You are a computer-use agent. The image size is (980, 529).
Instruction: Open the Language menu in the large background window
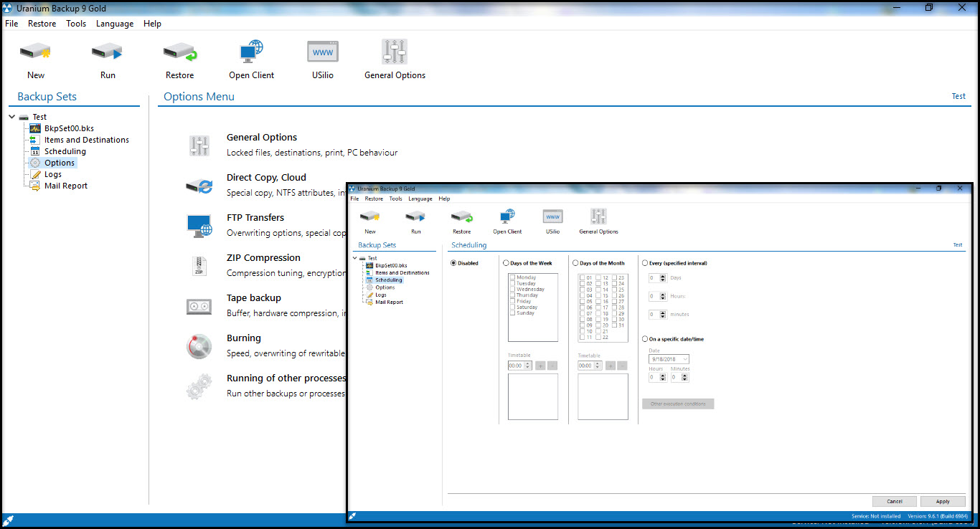point(115,24)
